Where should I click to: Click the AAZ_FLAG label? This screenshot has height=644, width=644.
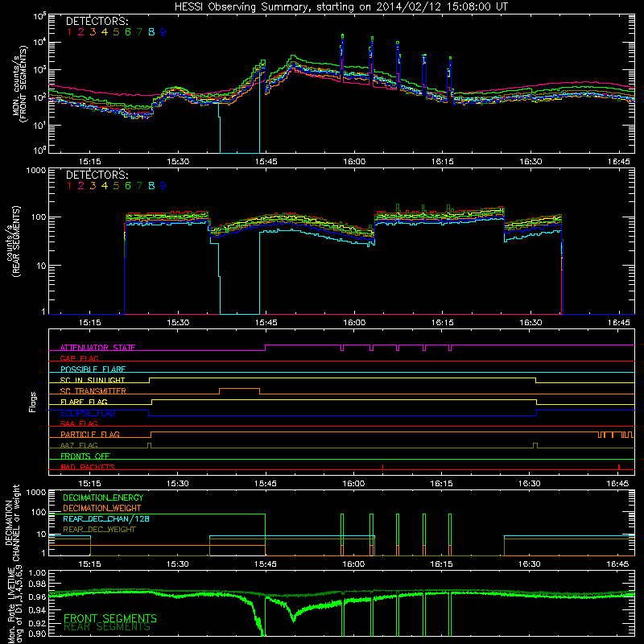79,445
